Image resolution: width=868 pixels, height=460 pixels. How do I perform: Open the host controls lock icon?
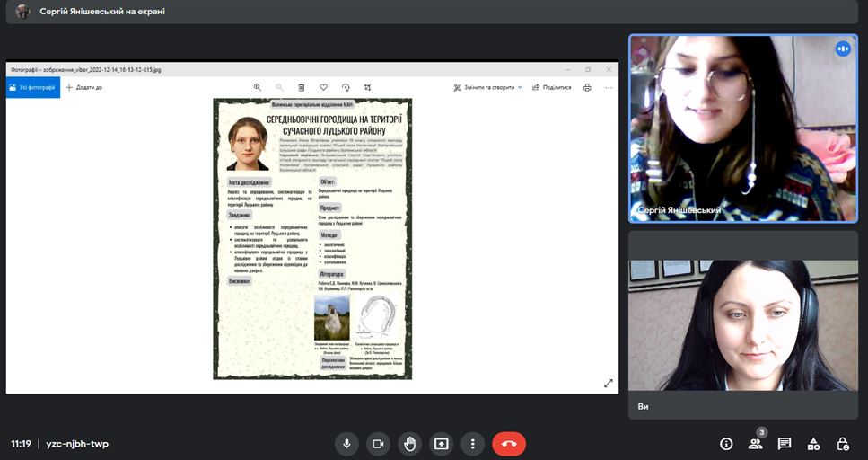(x=842, y=444)
